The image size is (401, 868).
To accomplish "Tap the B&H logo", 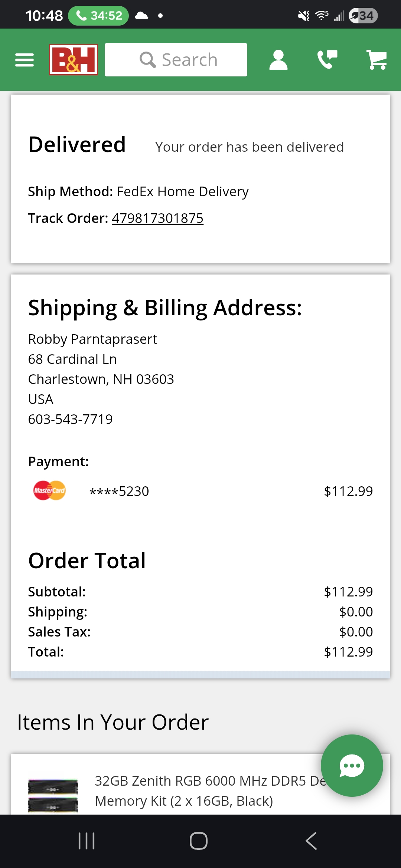I will [74, 60].
